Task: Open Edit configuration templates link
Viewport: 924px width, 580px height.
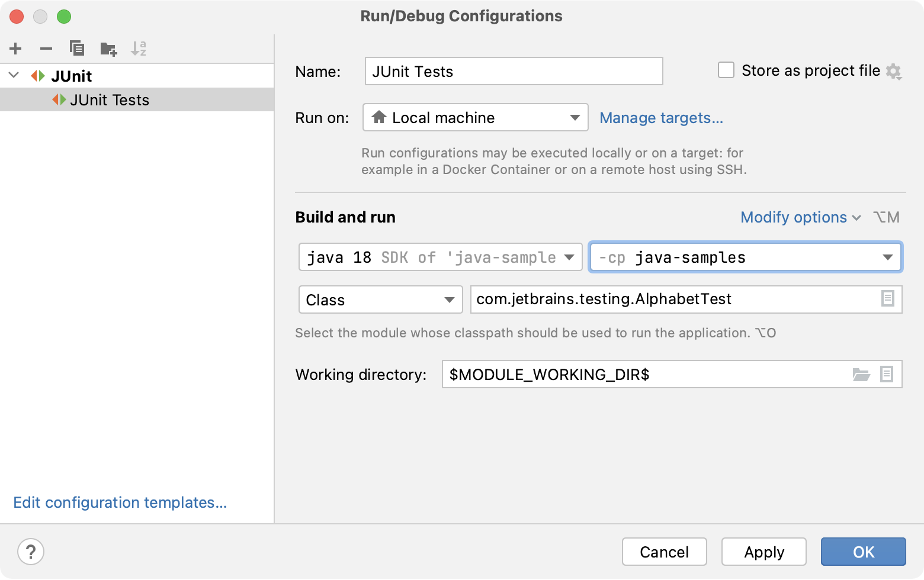Action: (x=120, y=502)
